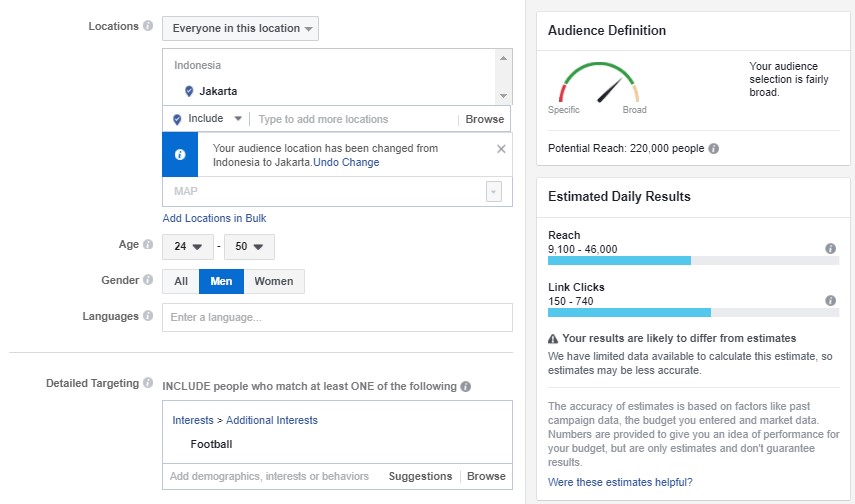Click the Link Clicks range '150 - 740'
Viewport: 855px width, 504px height.
tap(570, 301)
